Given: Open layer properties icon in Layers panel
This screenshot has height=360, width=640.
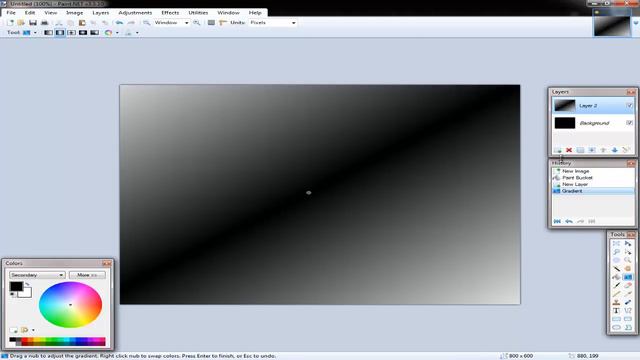Looking at the screenshot, I should click(626, 150).
